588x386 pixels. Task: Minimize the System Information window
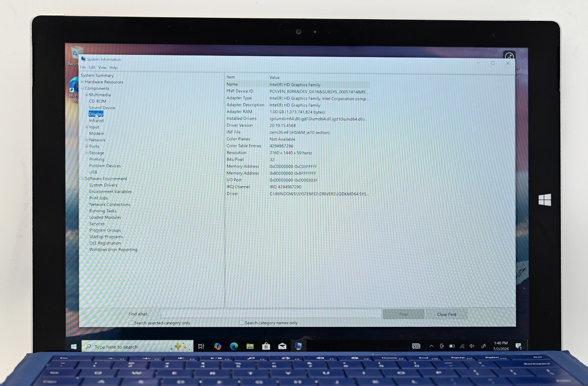pyautogui.click(x=478, y=63)
